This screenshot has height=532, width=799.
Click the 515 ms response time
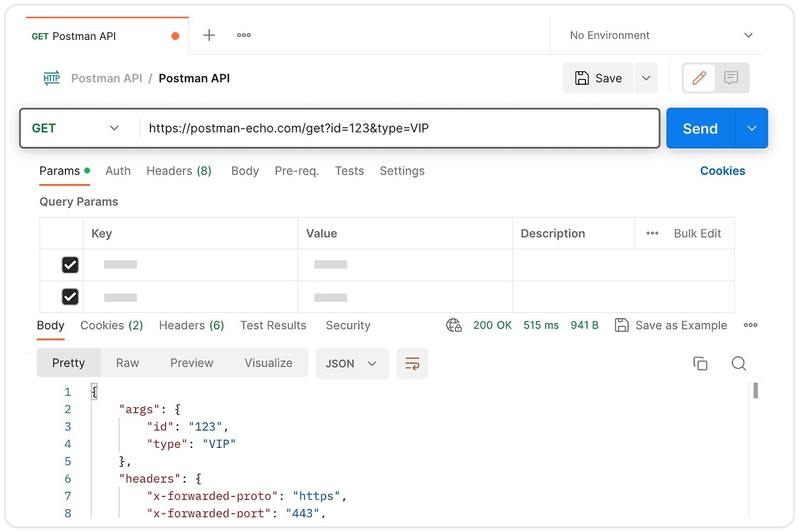pyautogui.click(x=541, y=325)
